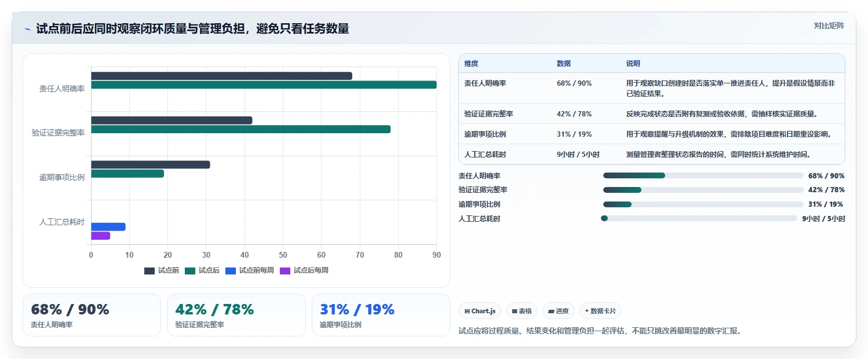The width and height of the screenshot is (868, 359).
Task: Click the 责任人明确率 chart axis label
Action: [x=62, y=89]
